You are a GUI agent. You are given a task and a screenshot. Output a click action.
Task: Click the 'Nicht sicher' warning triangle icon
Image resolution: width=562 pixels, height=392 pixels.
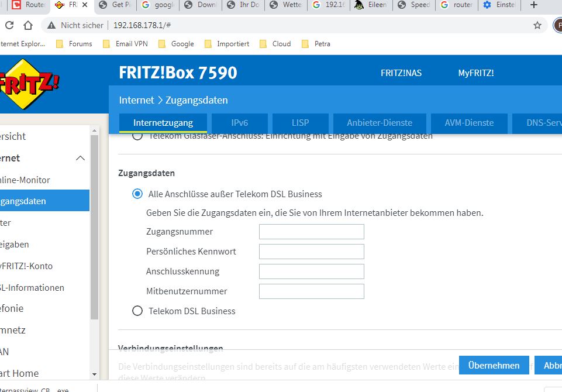click(51, 25)
